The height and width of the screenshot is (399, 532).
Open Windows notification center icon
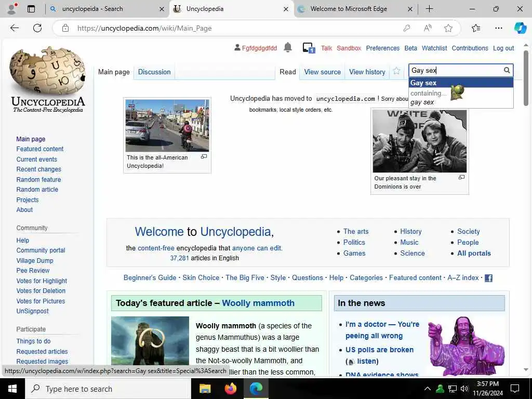click(x=515, y=389)
